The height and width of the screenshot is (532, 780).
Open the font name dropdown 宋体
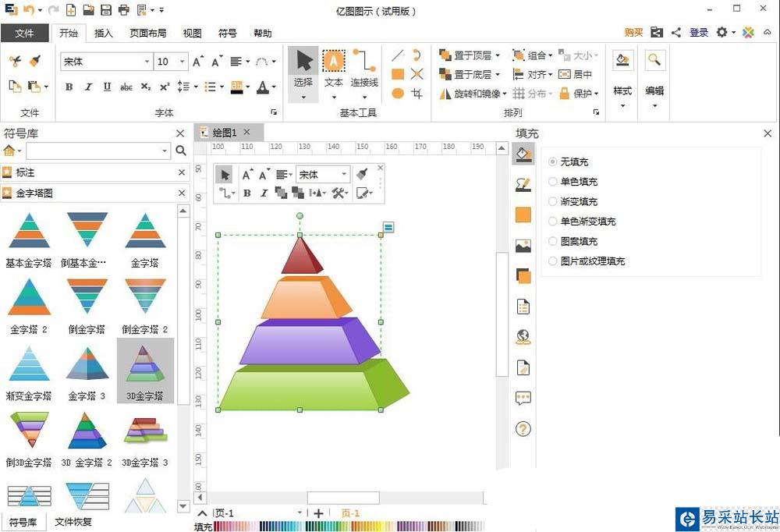coord(147,62)
